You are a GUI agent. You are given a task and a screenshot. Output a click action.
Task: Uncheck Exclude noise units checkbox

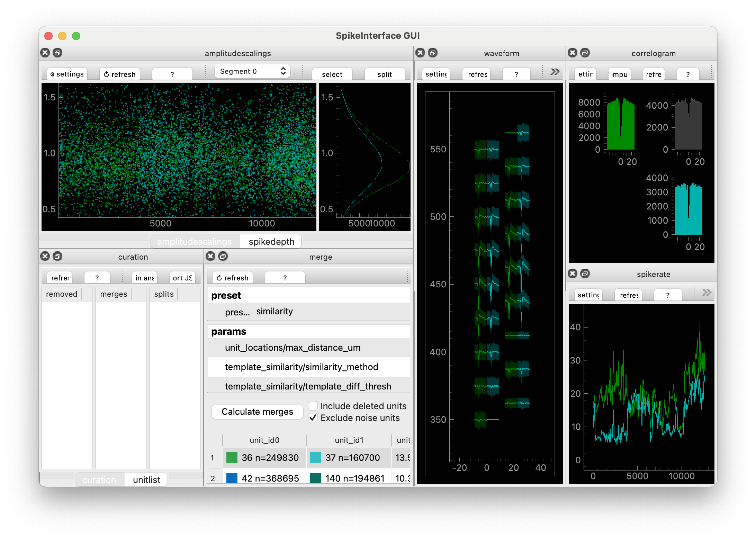313,418
